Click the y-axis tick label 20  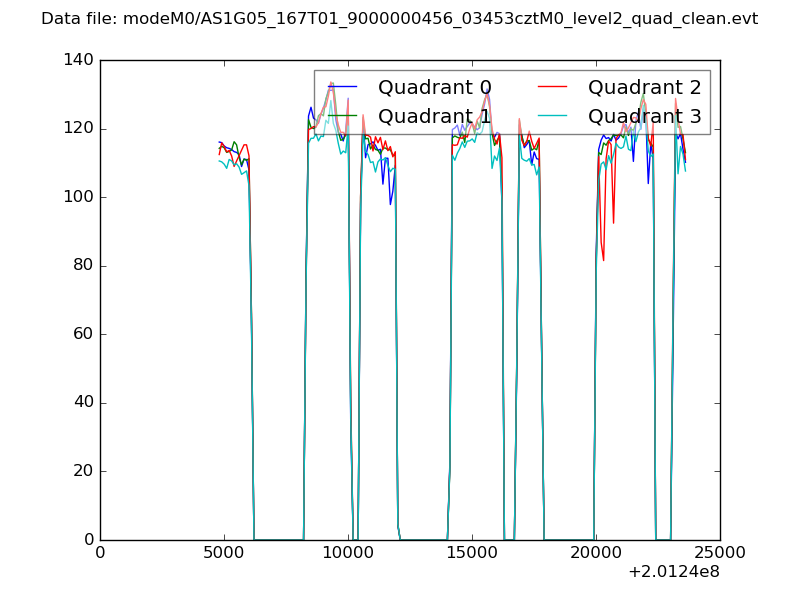[x=87, y=471]
